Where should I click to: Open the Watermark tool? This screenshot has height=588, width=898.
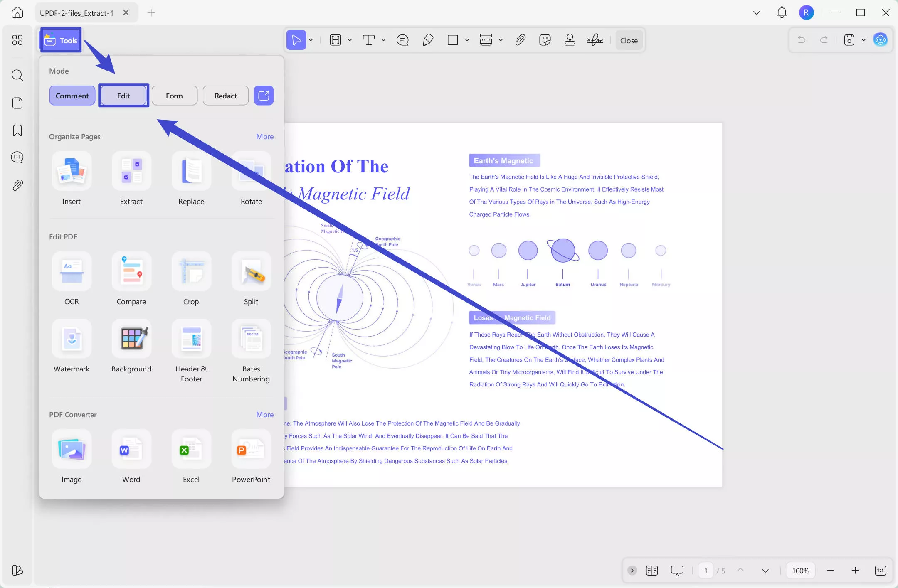pos(72,339)
